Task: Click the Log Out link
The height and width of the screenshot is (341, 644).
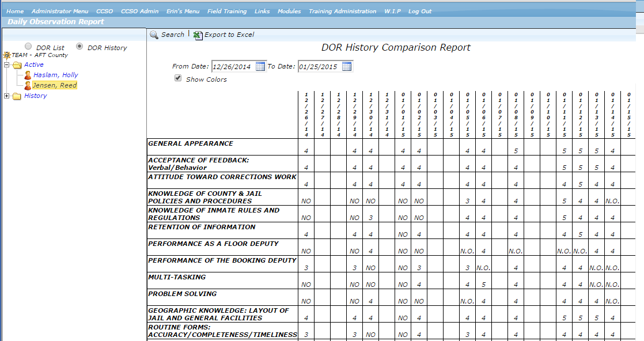Action: [x=419, y=12]
